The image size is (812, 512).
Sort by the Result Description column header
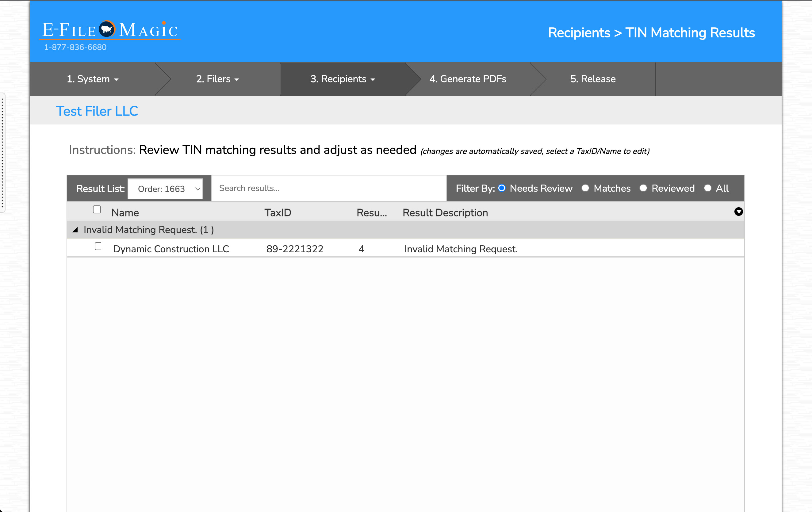coord(445,213)
